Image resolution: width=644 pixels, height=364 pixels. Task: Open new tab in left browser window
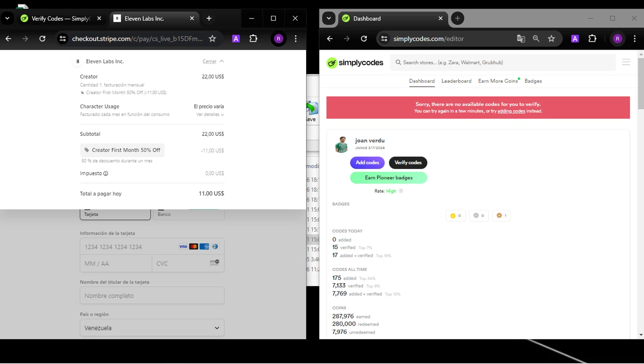point(209,18)
